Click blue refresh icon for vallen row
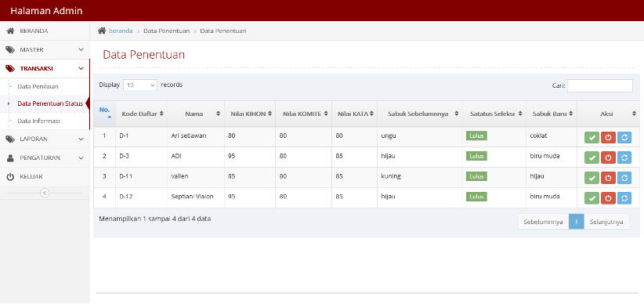Image resolution: width=644 pixels, height=304 pixels. pyautogui.click(x=624, y=178)
